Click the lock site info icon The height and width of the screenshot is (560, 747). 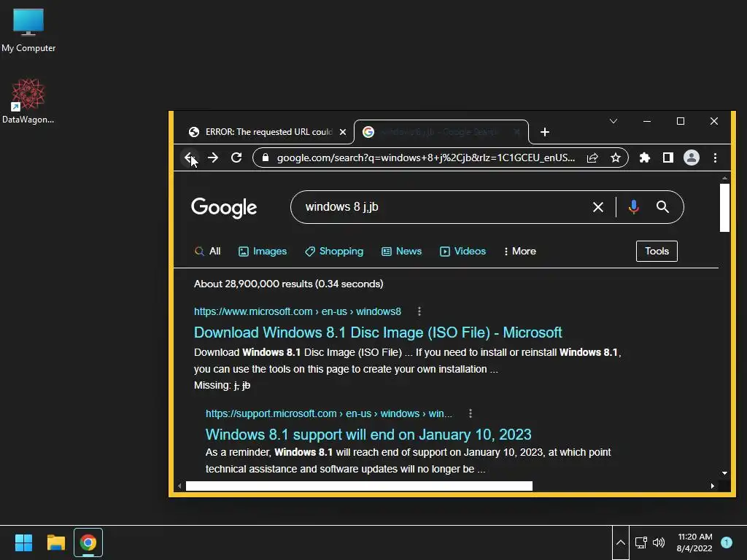[x=266, y=157]
